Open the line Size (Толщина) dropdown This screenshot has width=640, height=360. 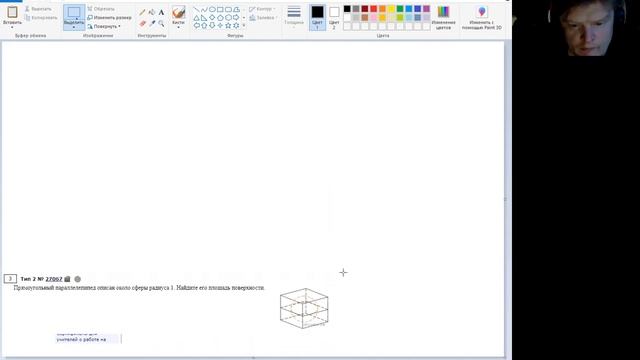(294, 18)
